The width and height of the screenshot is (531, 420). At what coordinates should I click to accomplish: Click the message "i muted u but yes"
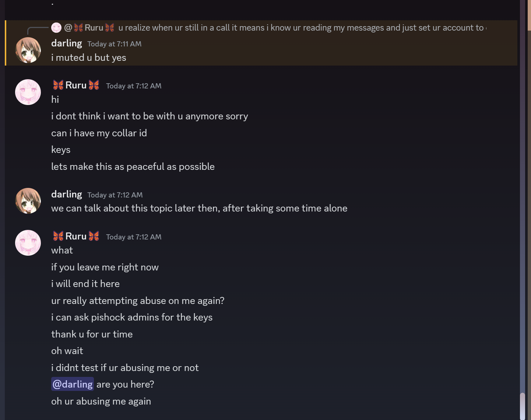coord(89,58)
